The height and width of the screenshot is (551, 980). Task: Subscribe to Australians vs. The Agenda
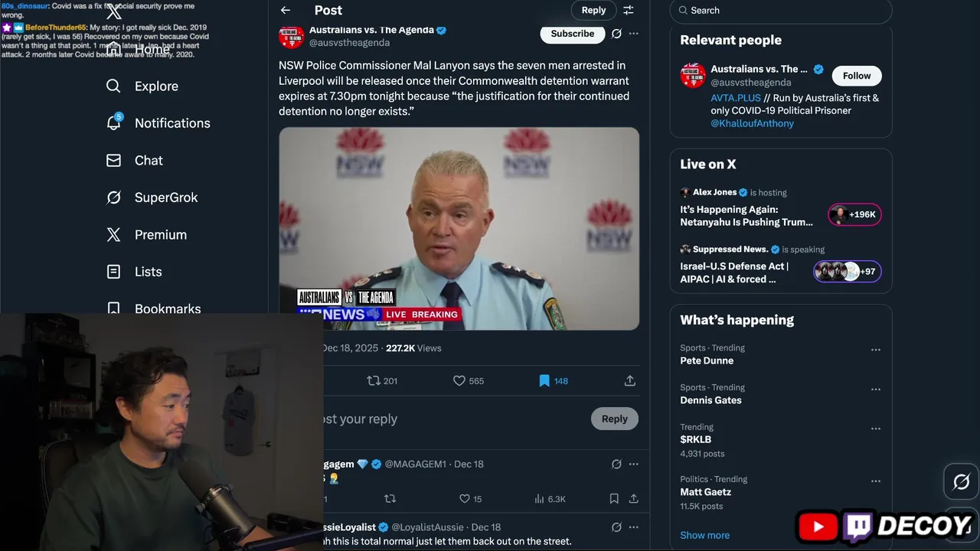[x=572, y=34]
